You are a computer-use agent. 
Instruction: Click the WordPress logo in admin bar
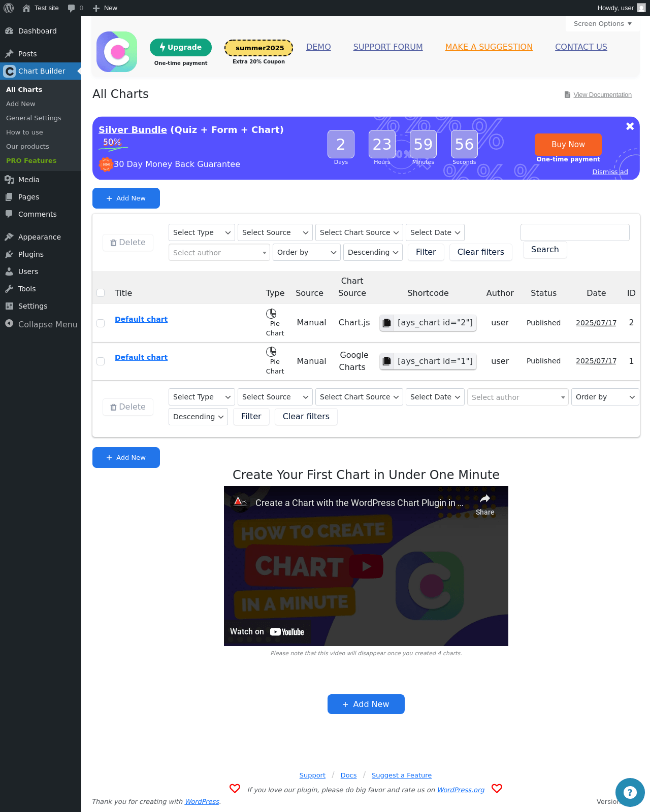tap(9, 8)
